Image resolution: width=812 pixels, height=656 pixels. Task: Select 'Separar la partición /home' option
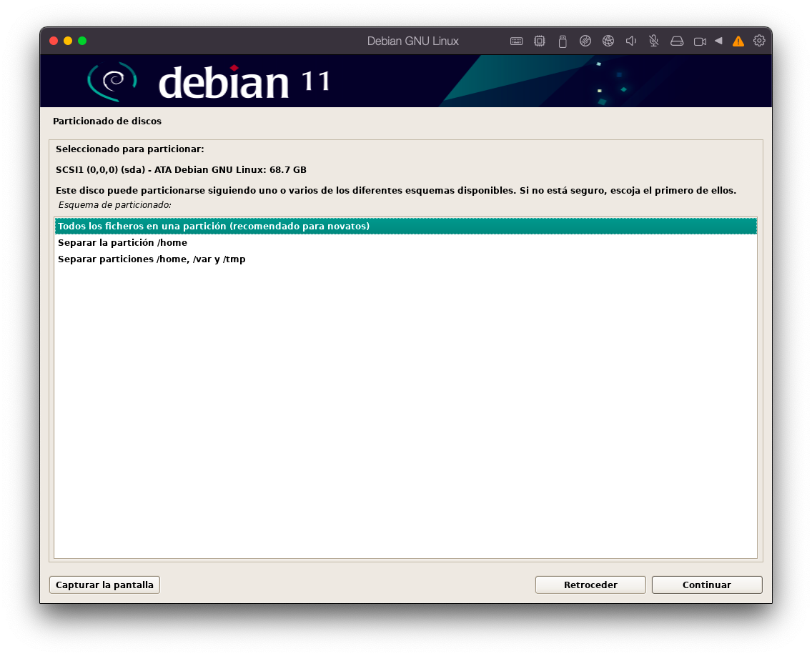(x=122, y=243)
